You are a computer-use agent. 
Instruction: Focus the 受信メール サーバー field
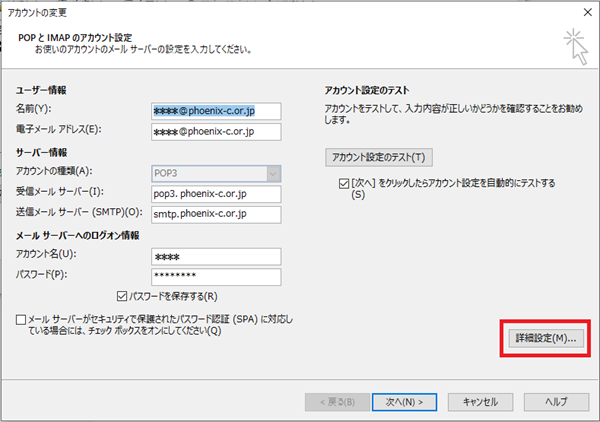point(216,192)
